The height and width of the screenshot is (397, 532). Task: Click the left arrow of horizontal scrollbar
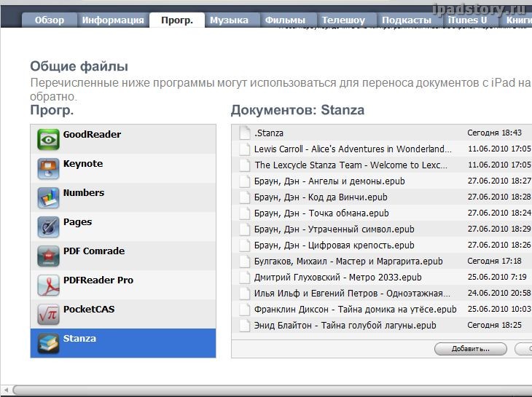pyautogui.click(x=6, y=390)
